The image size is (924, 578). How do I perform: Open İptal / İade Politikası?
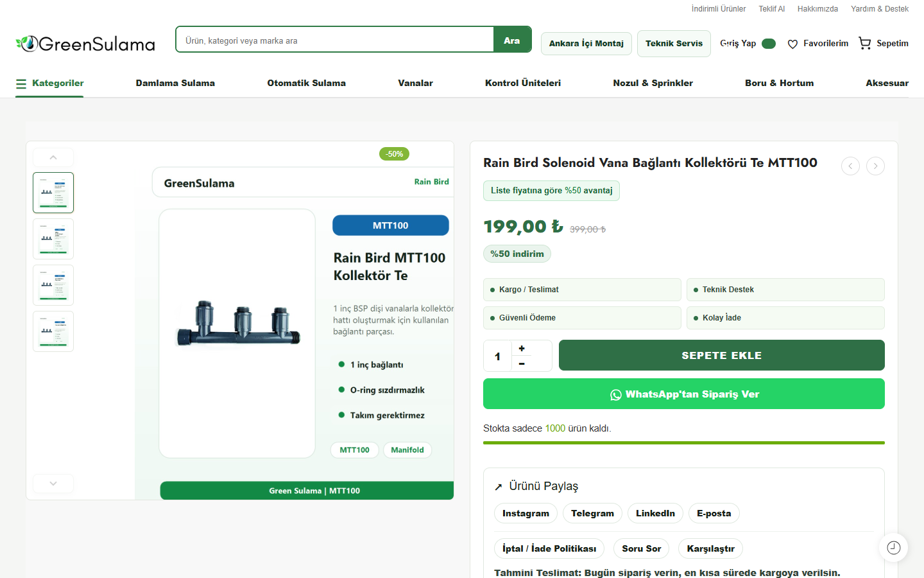(549, 548)
